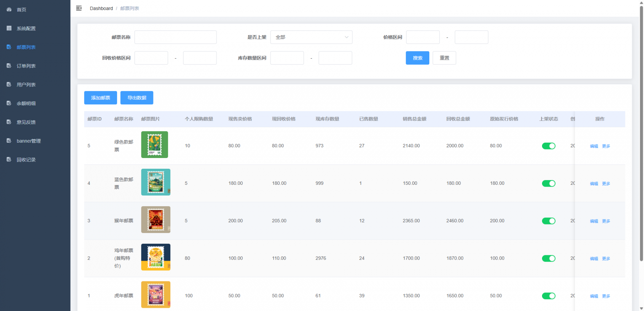
Task: Open the 鸡年邮票 thumbnail image
Action: tap(156, 257)
